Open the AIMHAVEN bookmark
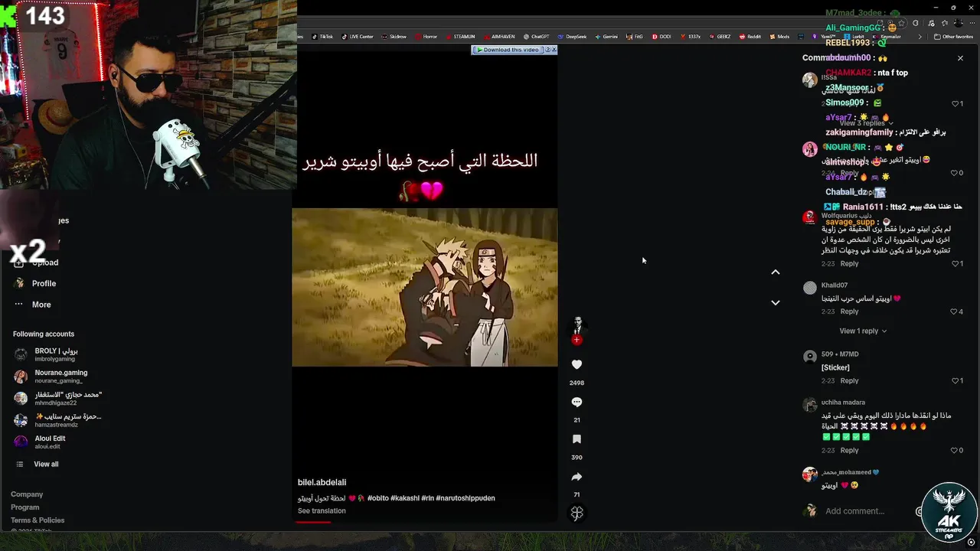Image resolution: width=980 pixels, height=551 pixels. 500,37
